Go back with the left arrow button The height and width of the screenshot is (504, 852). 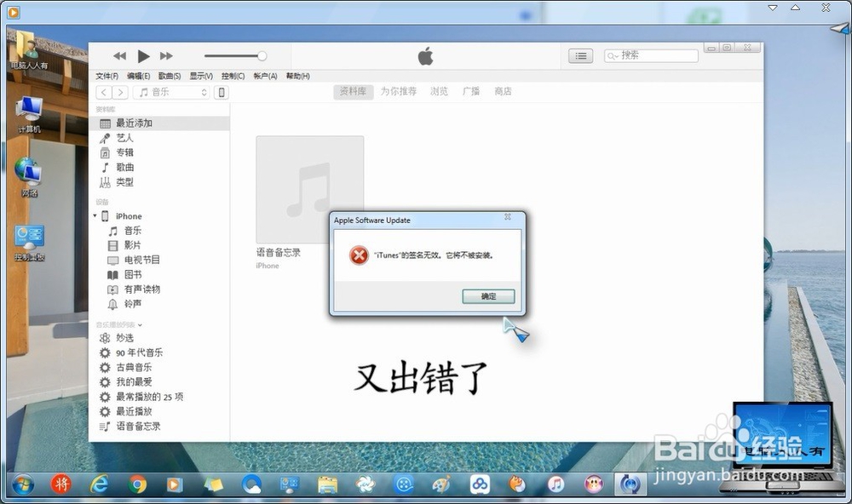point(104,92)
